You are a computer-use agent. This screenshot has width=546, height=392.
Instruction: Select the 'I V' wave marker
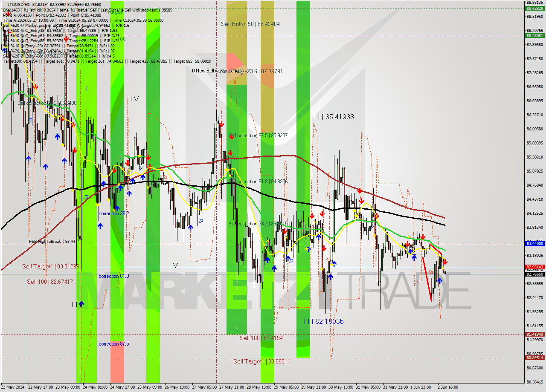pos(134,98)
